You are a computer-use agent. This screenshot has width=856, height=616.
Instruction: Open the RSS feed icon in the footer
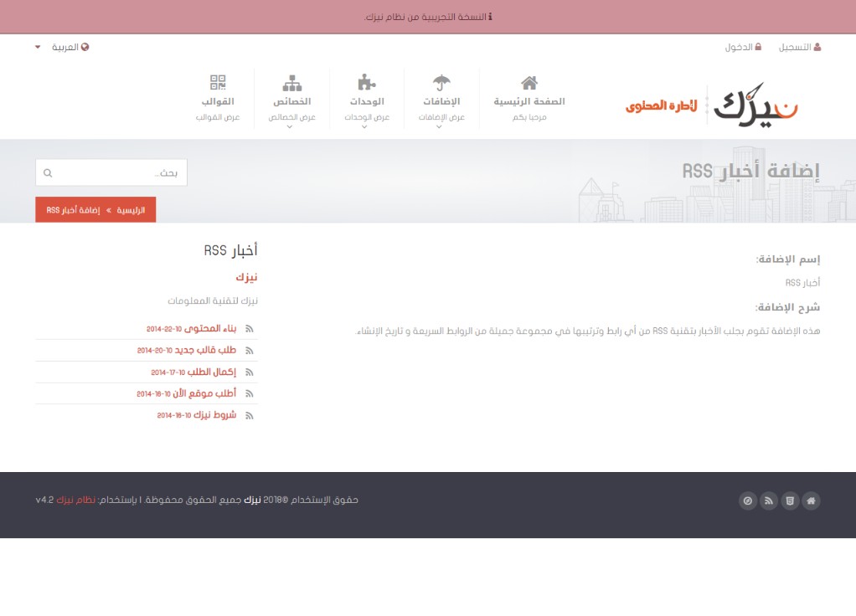tap(769, 501)
